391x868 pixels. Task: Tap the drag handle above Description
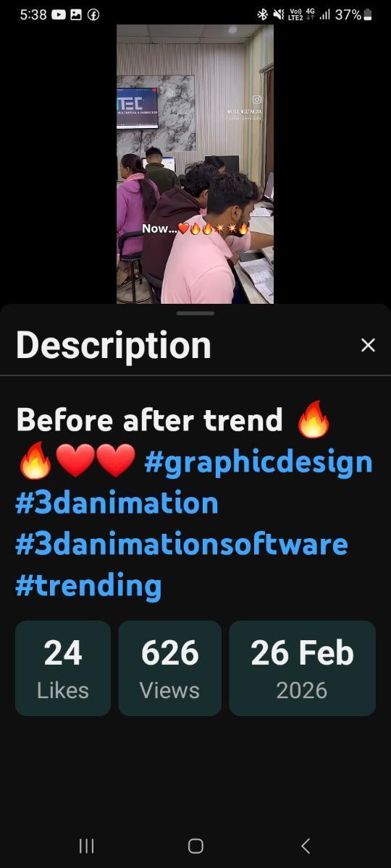[195, 313]
